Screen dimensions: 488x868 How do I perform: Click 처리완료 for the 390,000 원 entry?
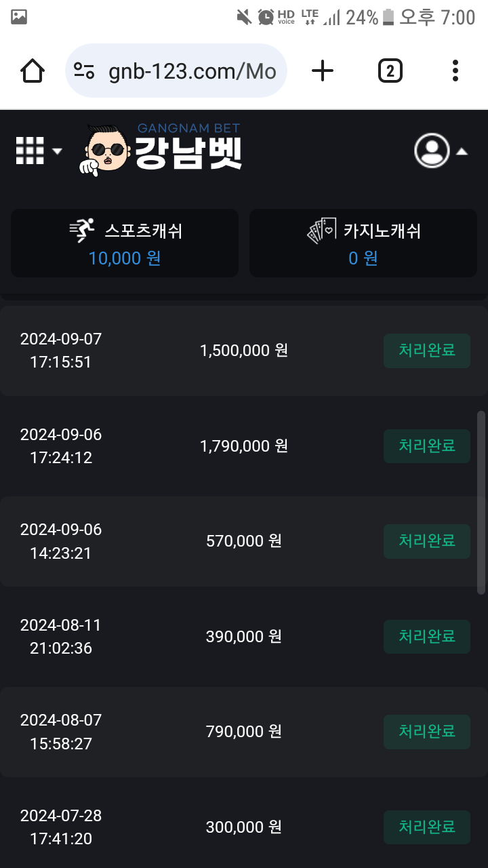pos(426,636)
